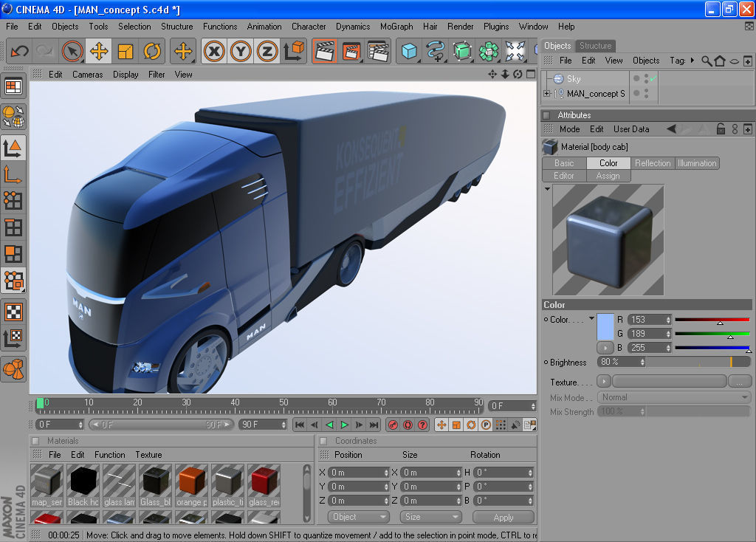Open the Mix Mode Normal dropdown
756x542 pixels.
(x=674, y=397)
